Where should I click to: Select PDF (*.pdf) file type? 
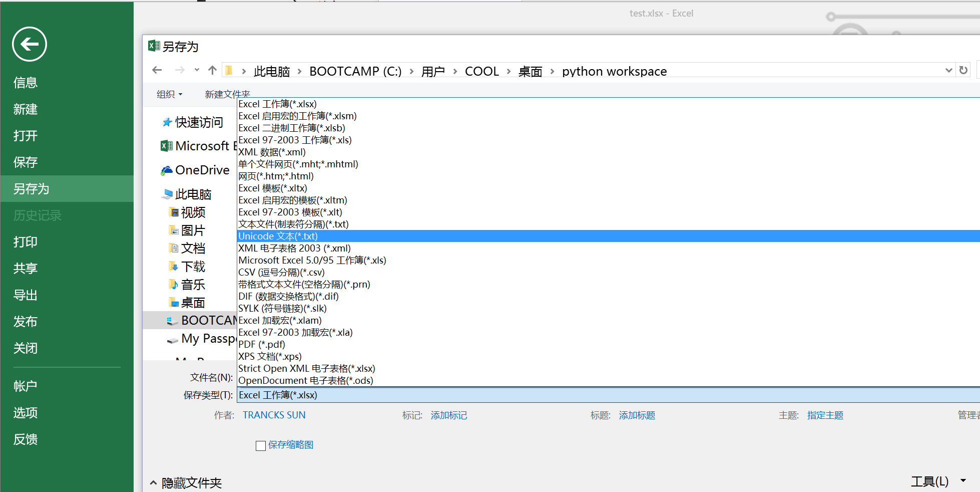tap(608, 344)
